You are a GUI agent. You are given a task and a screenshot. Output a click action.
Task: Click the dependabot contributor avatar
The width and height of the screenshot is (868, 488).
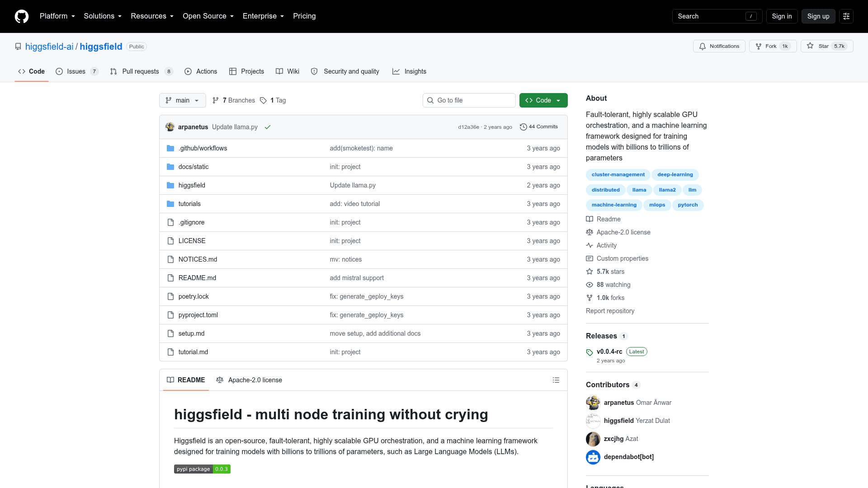pos(593,457)
